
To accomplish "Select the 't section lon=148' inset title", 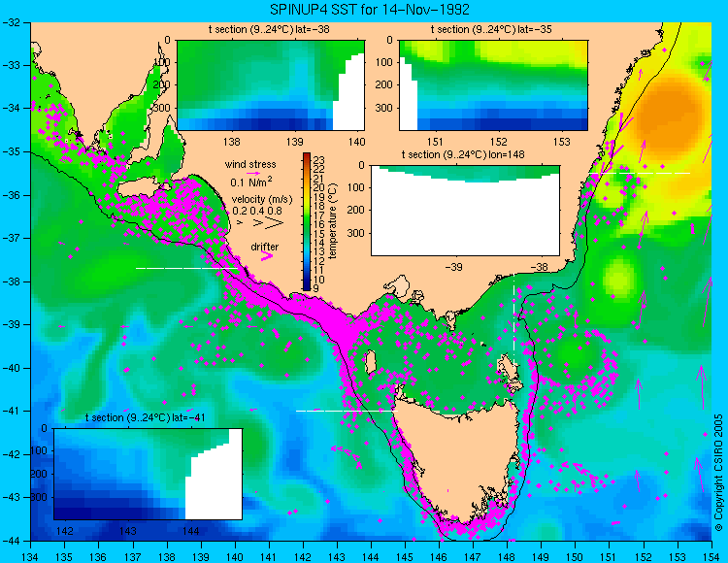I will tap(463, 154).
